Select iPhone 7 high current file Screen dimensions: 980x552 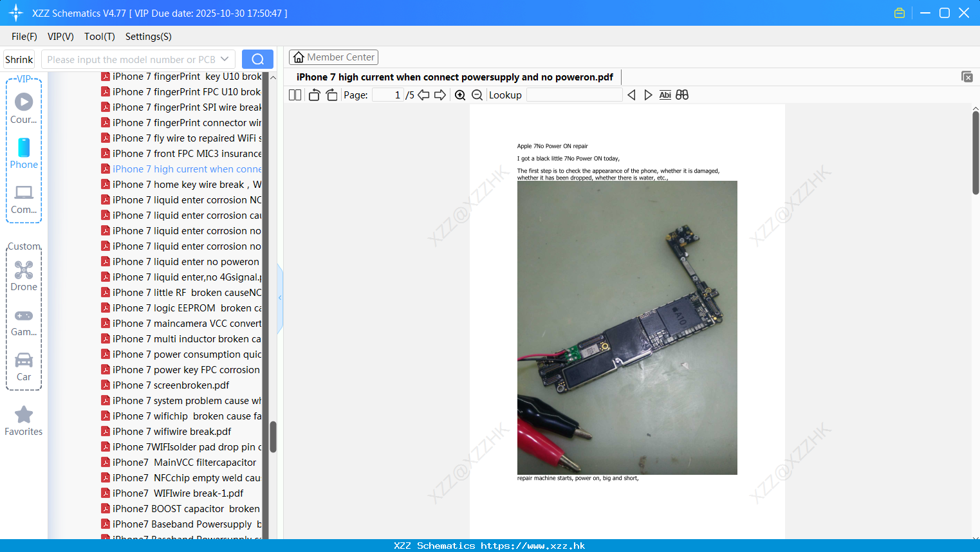(x=181, y=169)
